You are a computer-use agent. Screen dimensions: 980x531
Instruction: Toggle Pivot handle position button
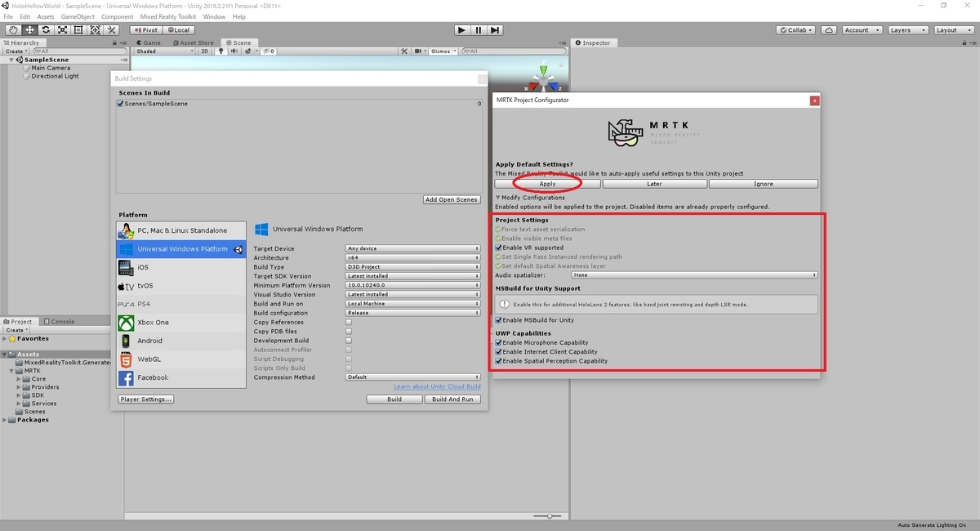pos(145,30)
